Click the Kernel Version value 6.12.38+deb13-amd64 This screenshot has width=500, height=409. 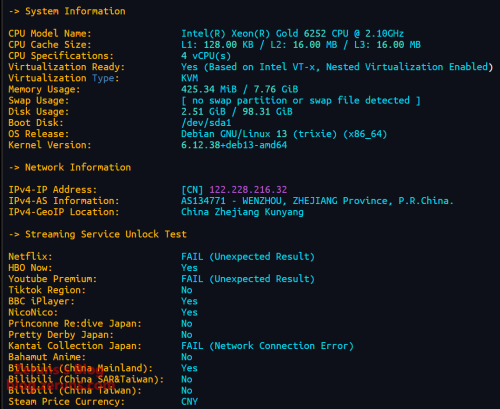click(x=234, y=145)
